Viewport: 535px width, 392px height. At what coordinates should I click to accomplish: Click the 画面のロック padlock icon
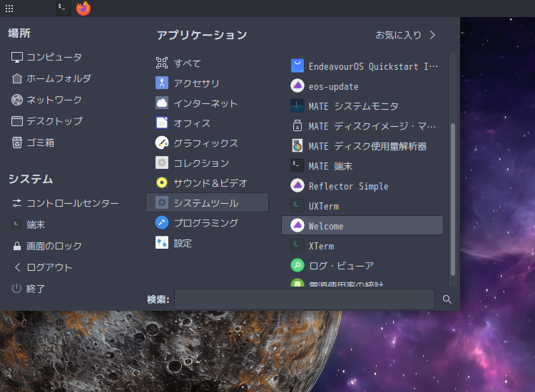[17, 246]
